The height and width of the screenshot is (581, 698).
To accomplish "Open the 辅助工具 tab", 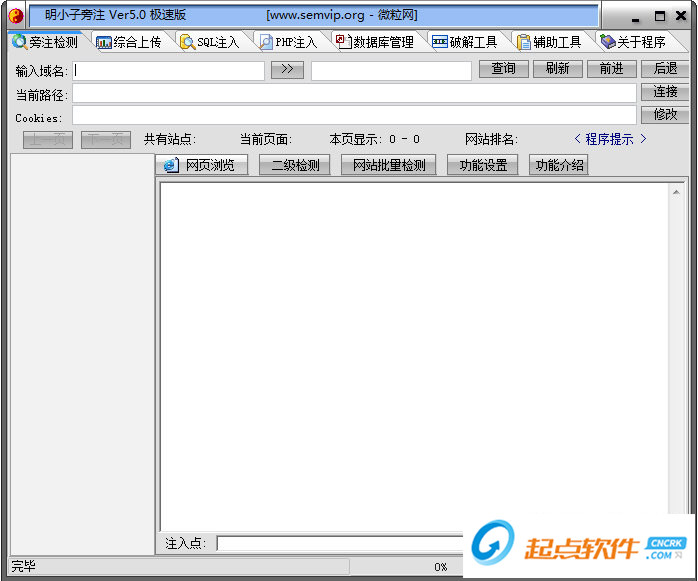I will click(549, 42).
